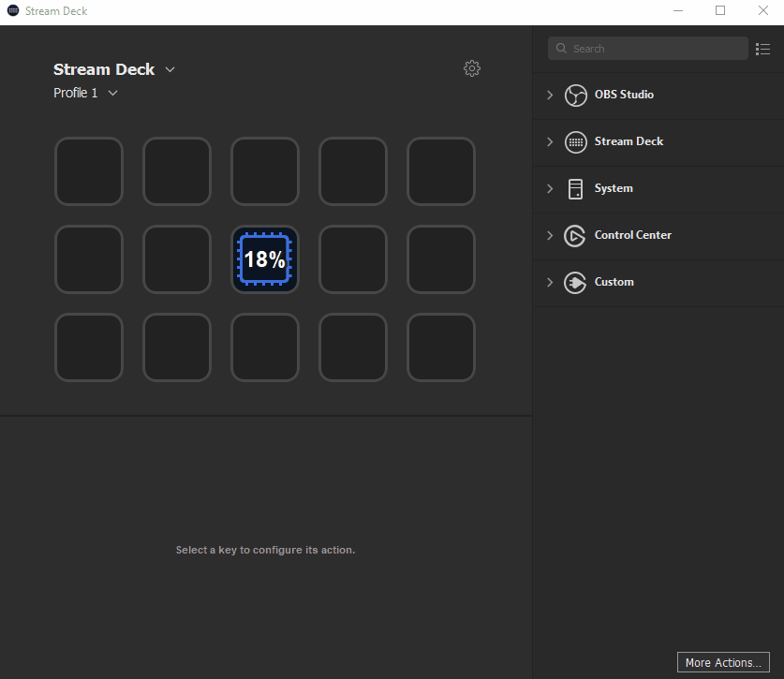Viewport: 784px width, 679px height.
Task: Select the empty key right of CPU key
Action: tap(353, 259)
